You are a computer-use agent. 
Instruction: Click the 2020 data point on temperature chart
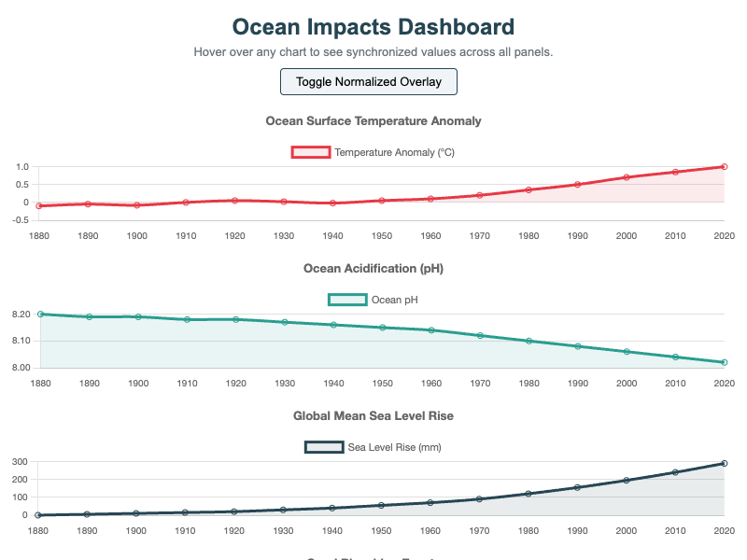724,167
